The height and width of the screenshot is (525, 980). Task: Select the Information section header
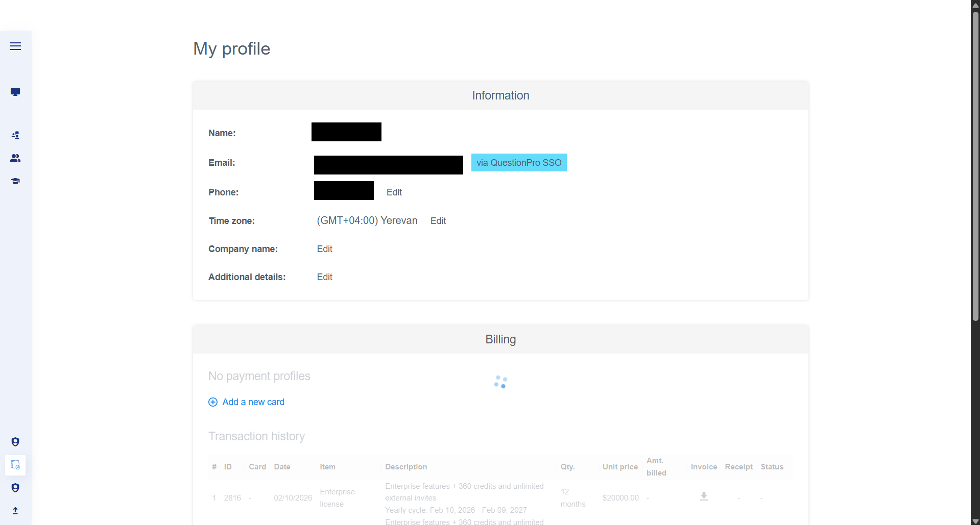tap(500, 95)
